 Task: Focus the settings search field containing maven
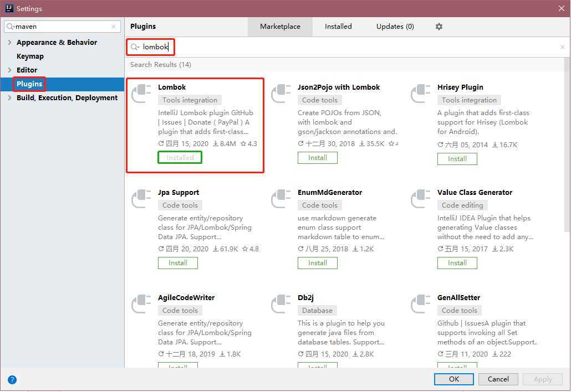click(62, 27)
